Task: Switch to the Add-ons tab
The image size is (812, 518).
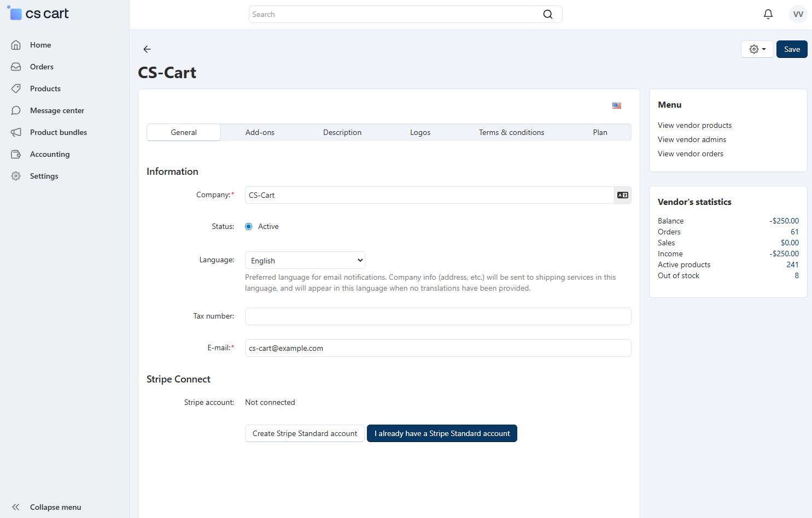Action: coord(260,132)
